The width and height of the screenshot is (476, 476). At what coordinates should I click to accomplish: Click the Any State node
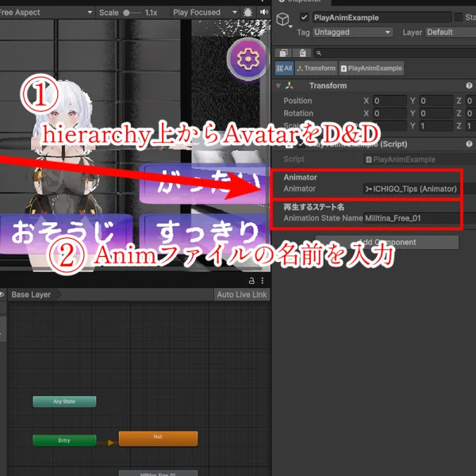coord(64,401)
